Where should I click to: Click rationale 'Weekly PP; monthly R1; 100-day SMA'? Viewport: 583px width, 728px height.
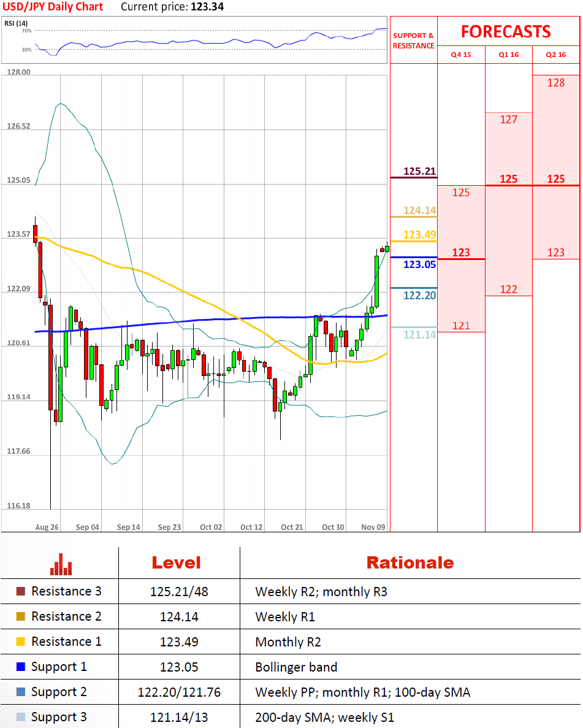pos(363,692)
